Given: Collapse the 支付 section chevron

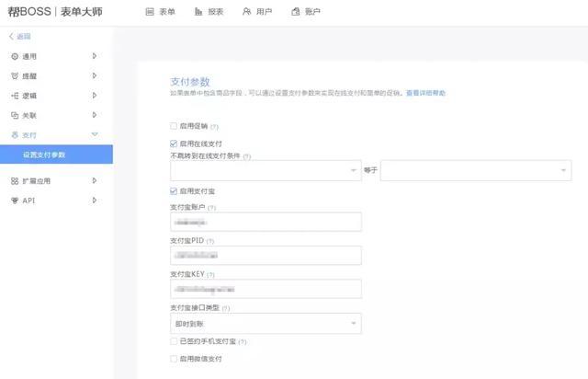Looking at the screenshot, I should click(x=95, y=134).
